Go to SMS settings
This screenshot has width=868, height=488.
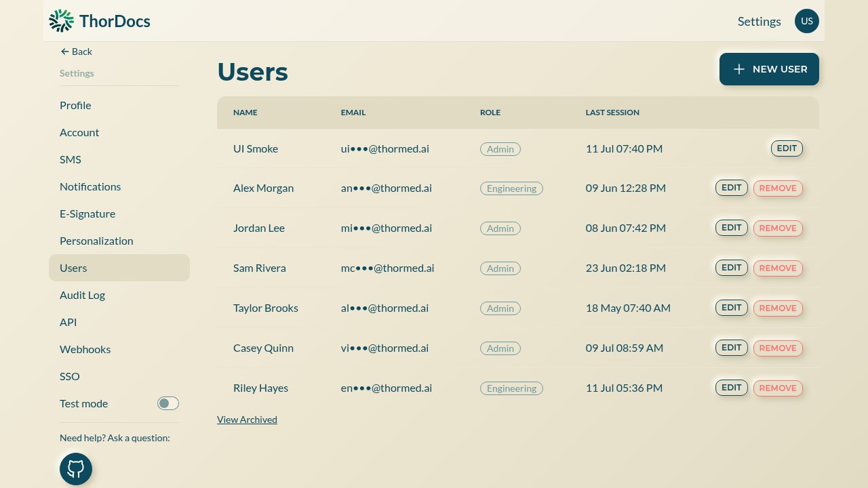[119, 159]
